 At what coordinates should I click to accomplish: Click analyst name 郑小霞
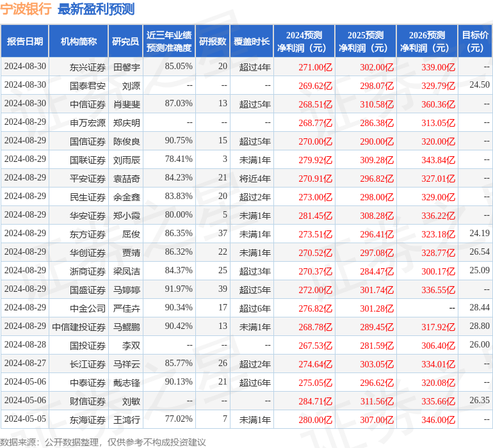point(127,215)
